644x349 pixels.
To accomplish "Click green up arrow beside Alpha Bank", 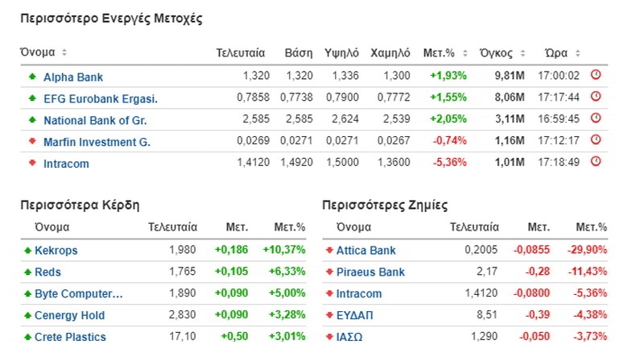I will (x=32, y=77).
